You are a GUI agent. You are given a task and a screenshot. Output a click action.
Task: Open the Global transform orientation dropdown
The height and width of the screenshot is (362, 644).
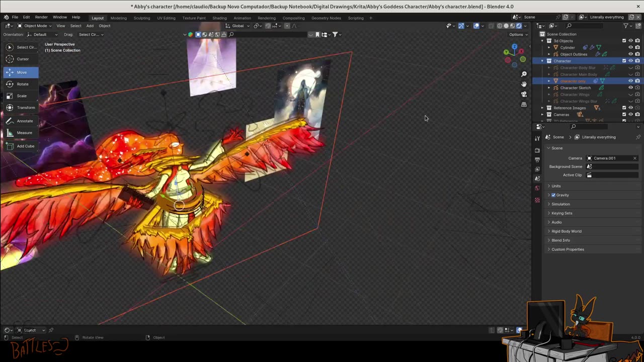pos(238,26)
